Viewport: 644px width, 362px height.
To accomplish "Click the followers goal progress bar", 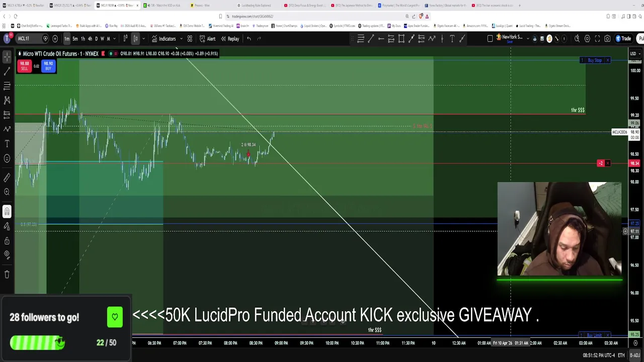I will 37,342.
